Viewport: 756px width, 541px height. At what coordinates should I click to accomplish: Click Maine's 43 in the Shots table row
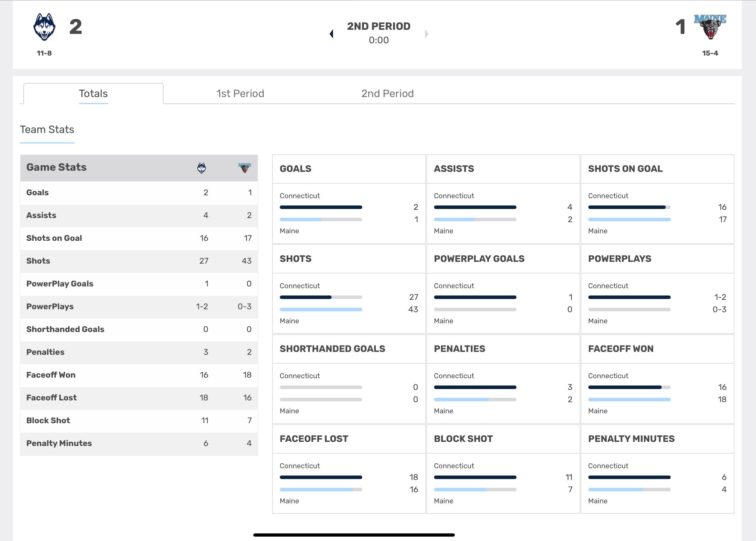coord(246,261)
